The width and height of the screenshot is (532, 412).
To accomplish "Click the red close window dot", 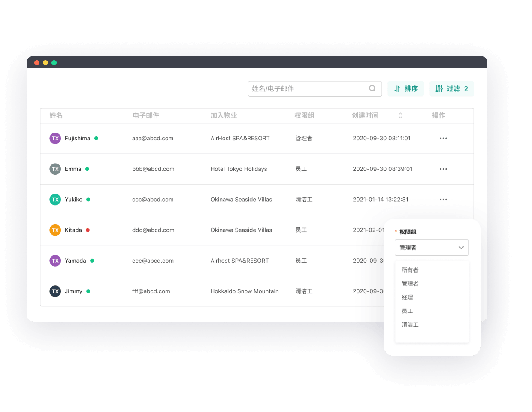I will [37, 63].
